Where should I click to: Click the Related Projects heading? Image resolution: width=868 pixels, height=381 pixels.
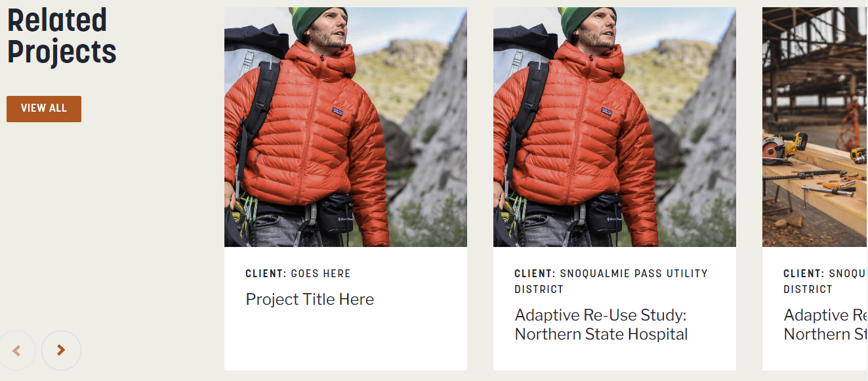click(62, 36)
